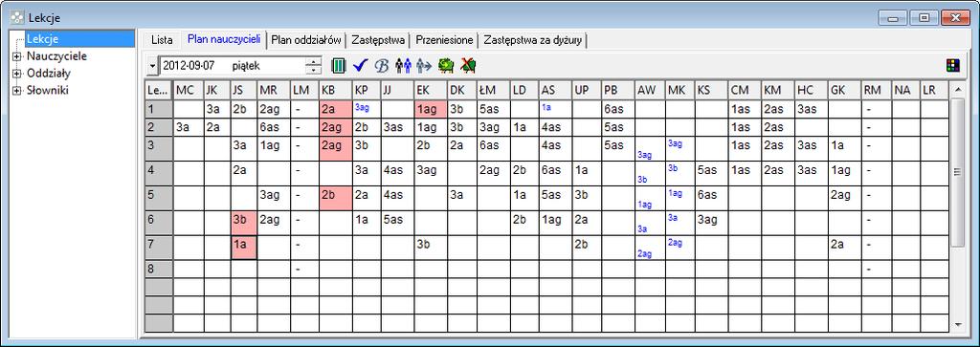Image resolution: width=980 pixels, height=347 pixels.
Task: Select blue 1a cell under AS
Action: 555,109
